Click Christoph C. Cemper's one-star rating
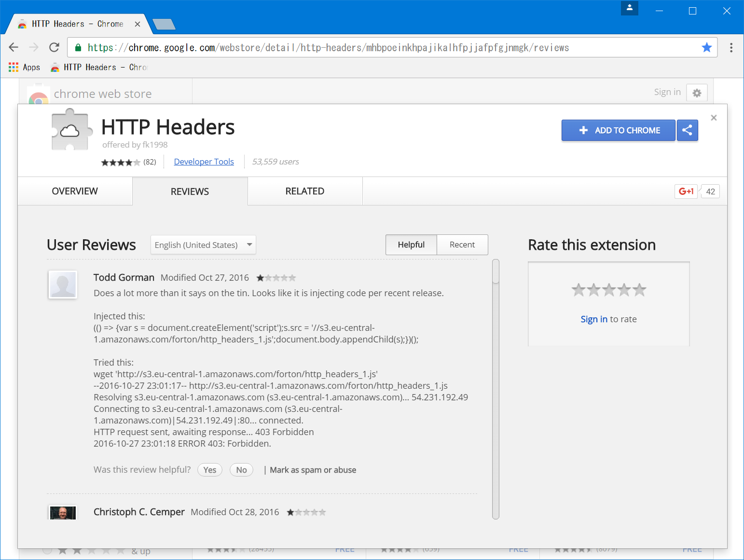 tap(306, 512)
